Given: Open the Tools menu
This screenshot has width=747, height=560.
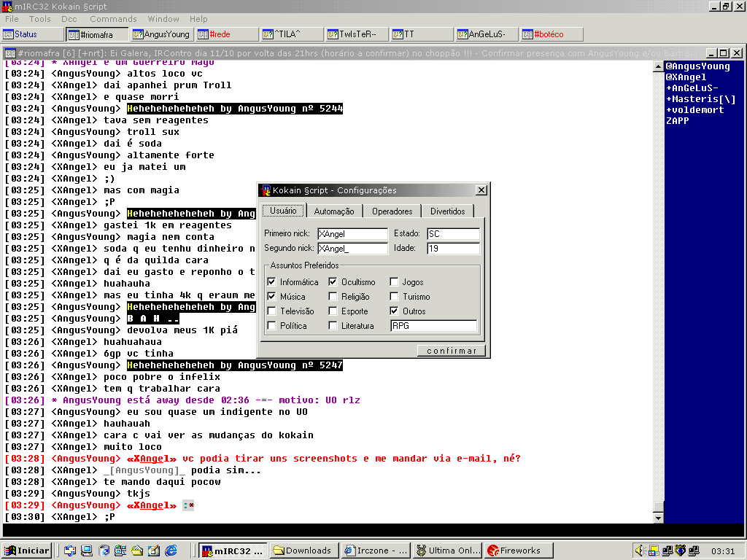Looking at the screenshot, I should pyautogui.click(x=39, y=19).
